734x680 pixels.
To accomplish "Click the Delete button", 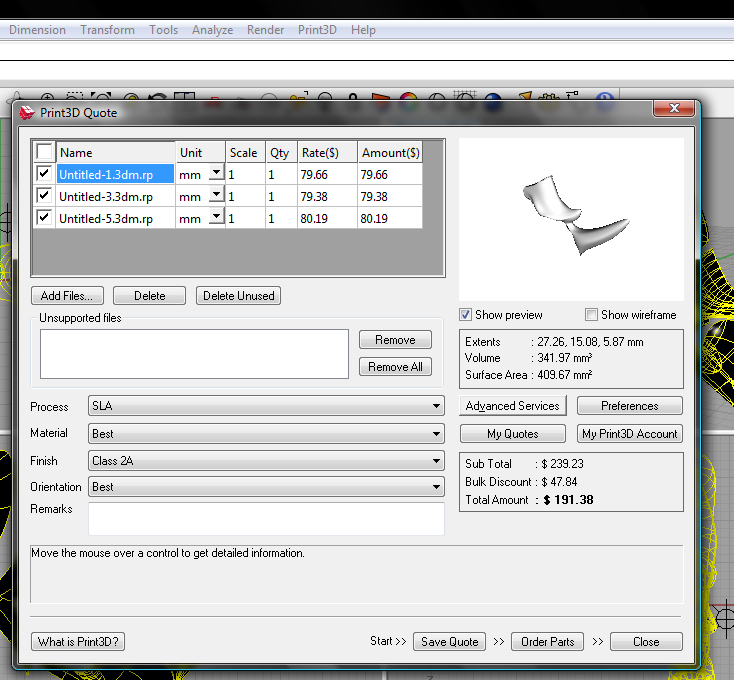I will point(149,296).
